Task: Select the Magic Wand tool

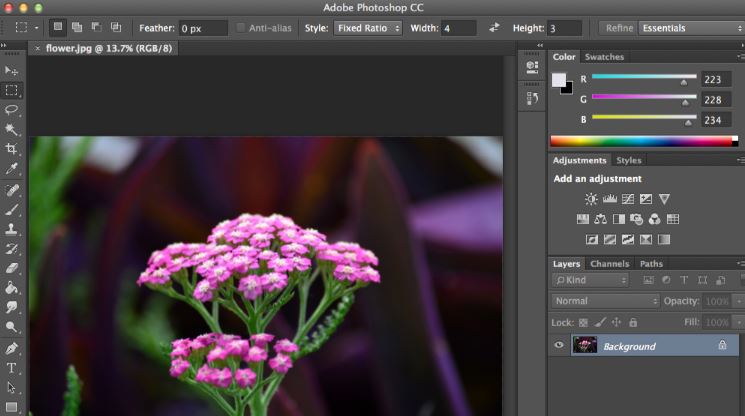Action: (x=11, y=129)
